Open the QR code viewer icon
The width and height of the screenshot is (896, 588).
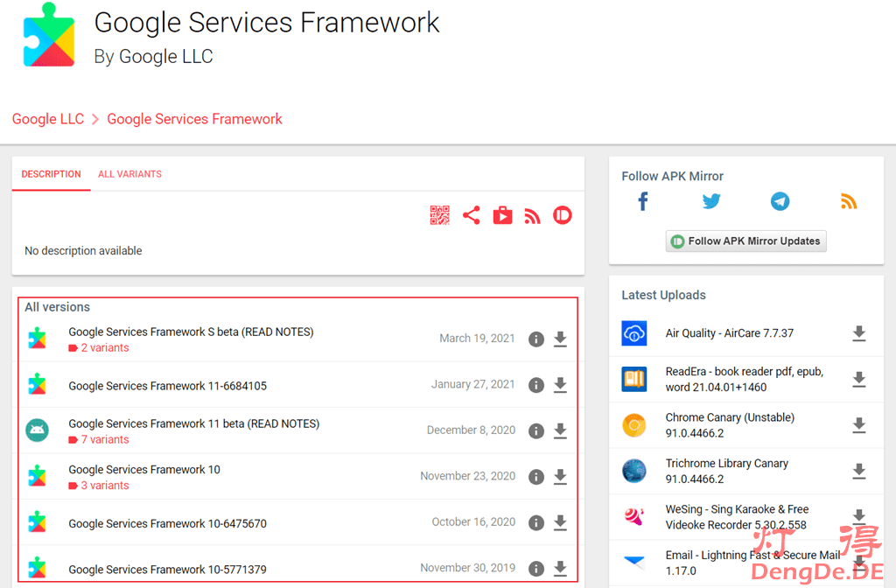tap(439, 214)
